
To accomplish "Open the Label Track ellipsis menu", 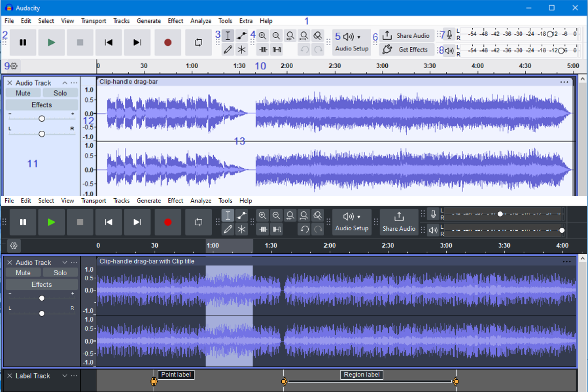I will click(x=74, y=376).
